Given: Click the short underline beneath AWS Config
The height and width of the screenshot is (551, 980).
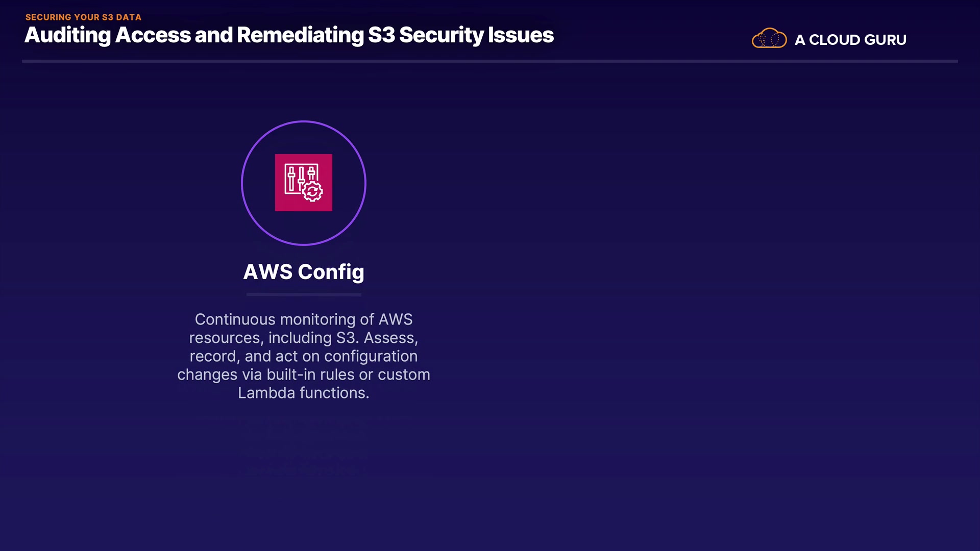Looking at the screenshot, I should point(304,294).
